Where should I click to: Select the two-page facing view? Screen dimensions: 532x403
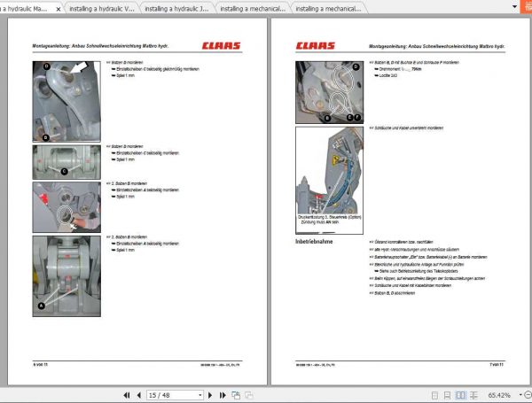460,395
